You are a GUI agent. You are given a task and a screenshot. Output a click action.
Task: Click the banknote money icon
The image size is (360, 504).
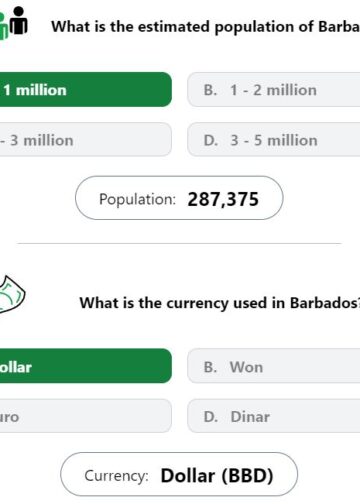[x=11, y=295]
